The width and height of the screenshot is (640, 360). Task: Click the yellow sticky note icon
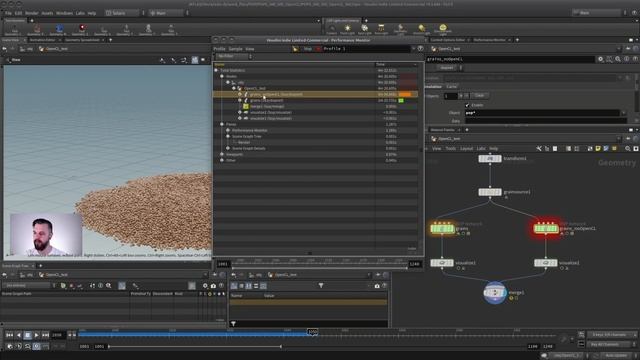click(x=598, y=149)
